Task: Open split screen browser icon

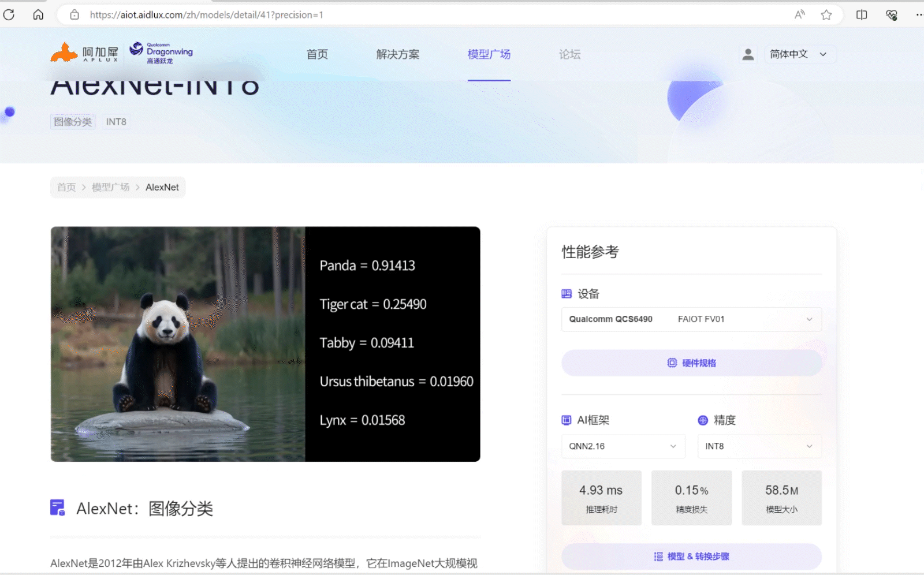Action: pyautogui.click(x=862, y=14)
